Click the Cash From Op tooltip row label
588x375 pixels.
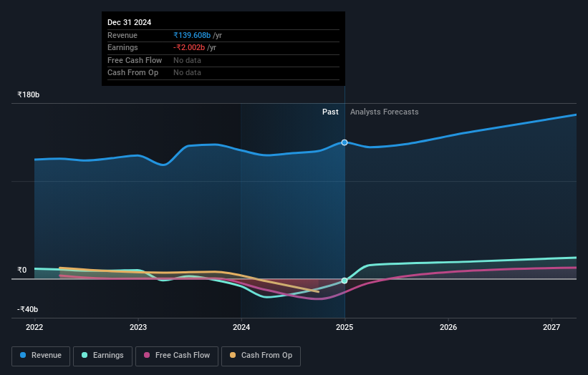[x=132, y=73]
